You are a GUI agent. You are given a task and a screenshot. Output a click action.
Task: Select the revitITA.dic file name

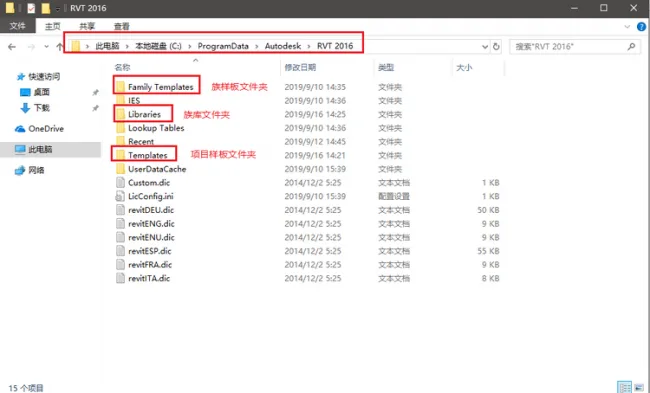pyautogui.click(x=149, y=278)
